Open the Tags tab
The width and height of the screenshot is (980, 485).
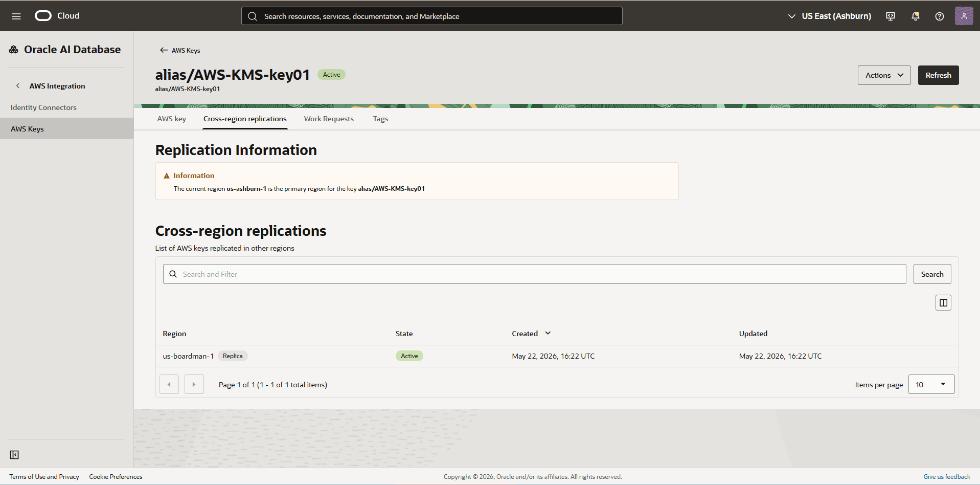pos(380,119)
